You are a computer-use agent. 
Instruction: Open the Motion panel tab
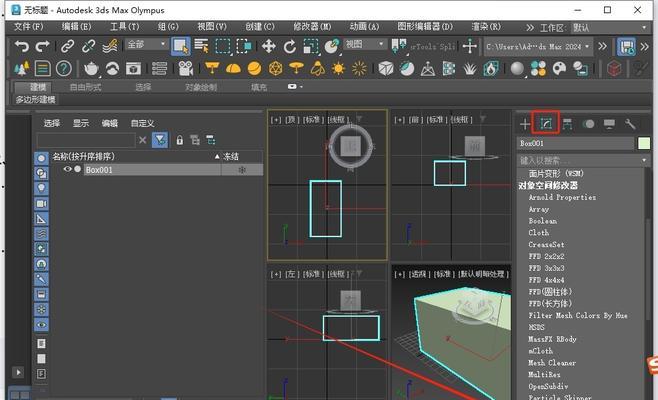click(589, 124)
